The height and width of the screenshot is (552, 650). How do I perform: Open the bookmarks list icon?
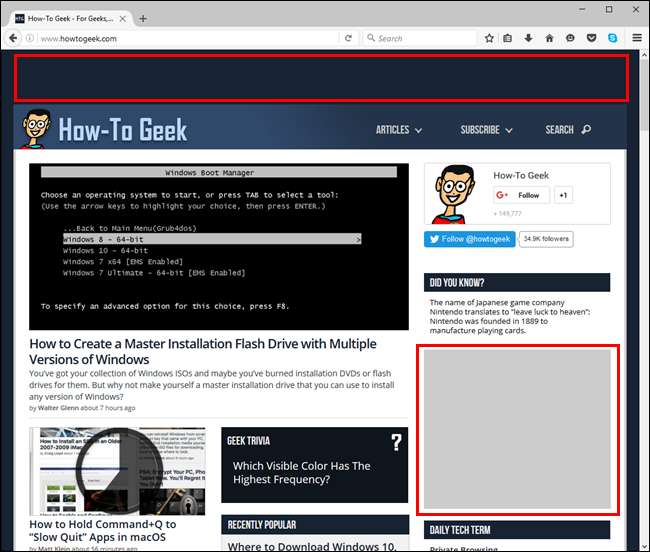(x=508, y=38)
